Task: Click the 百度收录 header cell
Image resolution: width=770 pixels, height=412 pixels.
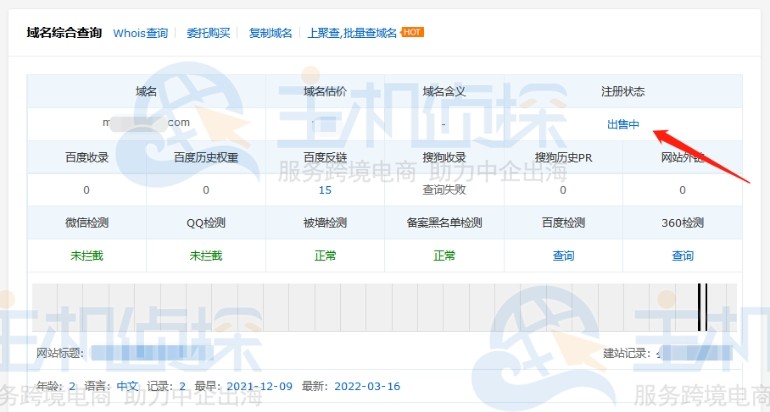Action: [87, 157]
